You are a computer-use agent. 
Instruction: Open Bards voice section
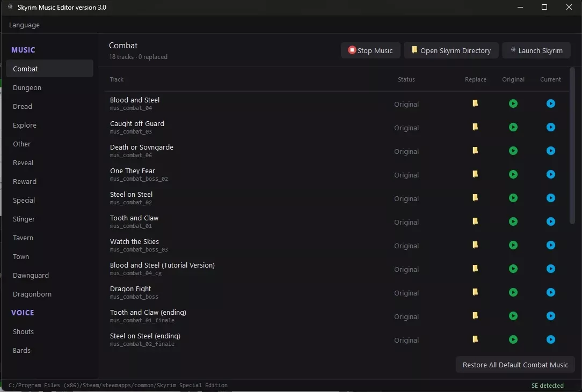[49, 351]
